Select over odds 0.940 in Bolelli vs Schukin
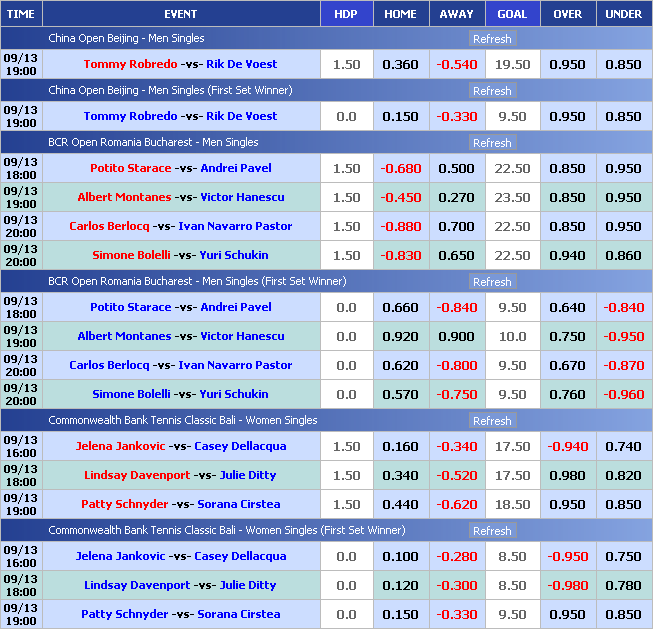The height and width of the screenshot is (629, 653). click(568, 255)
